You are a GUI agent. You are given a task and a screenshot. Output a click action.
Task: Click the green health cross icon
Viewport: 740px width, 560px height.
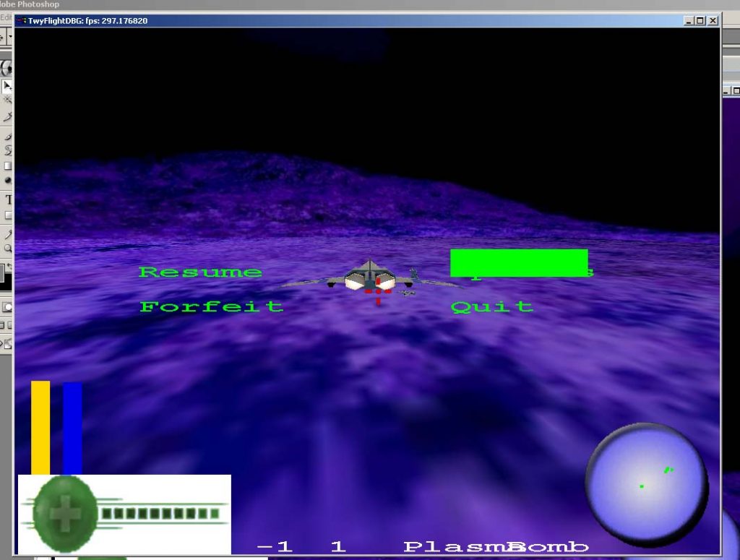point(66,514)
